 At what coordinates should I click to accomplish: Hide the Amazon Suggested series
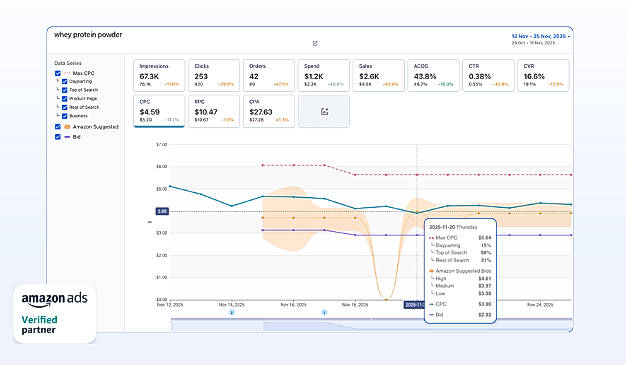58,127
